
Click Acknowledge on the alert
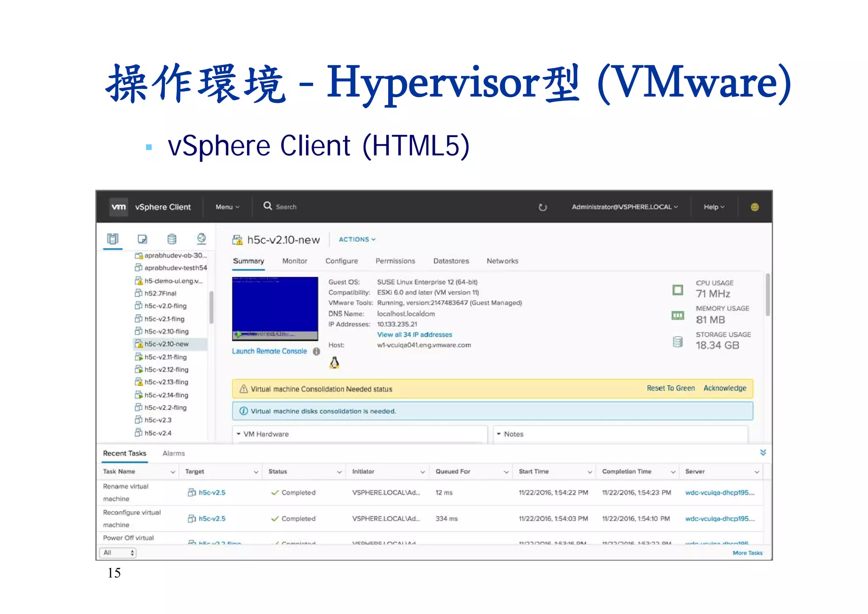coord(725,388)
